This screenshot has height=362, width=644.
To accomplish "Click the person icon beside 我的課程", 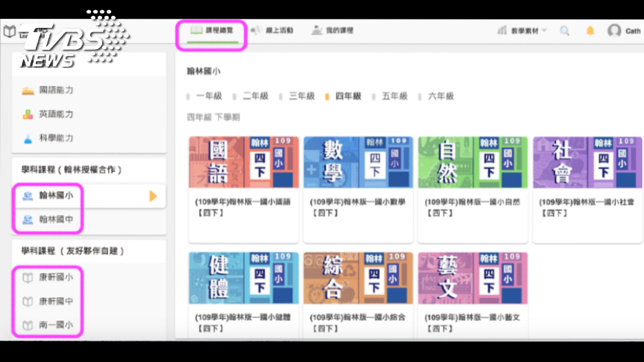I will (x=317, y=30).
